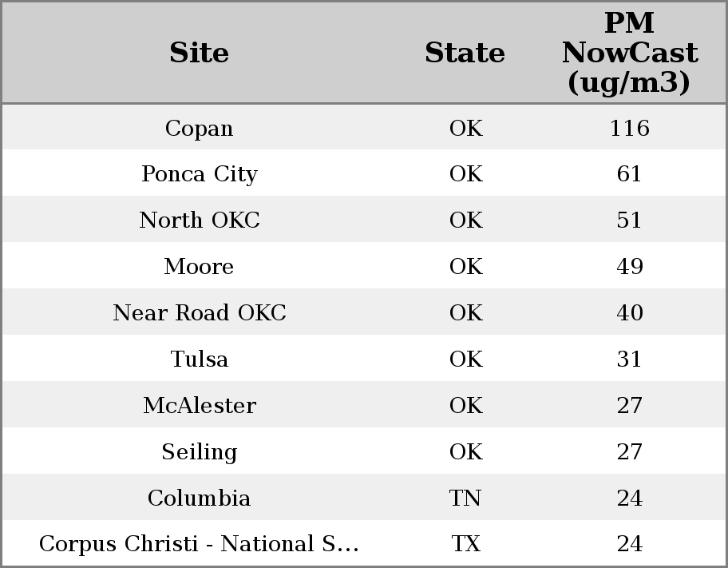Click the McAlester site name

coord(199,406)
